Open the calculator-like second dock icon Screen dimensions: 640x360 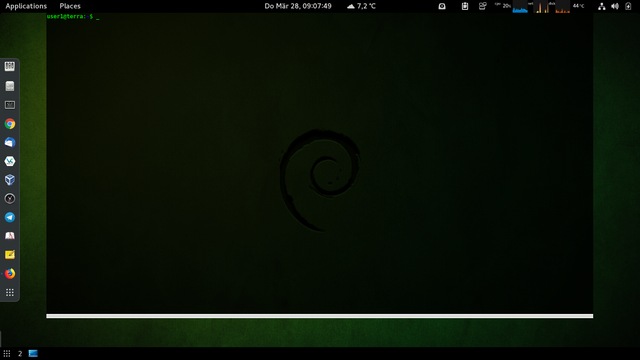point(10,86)
